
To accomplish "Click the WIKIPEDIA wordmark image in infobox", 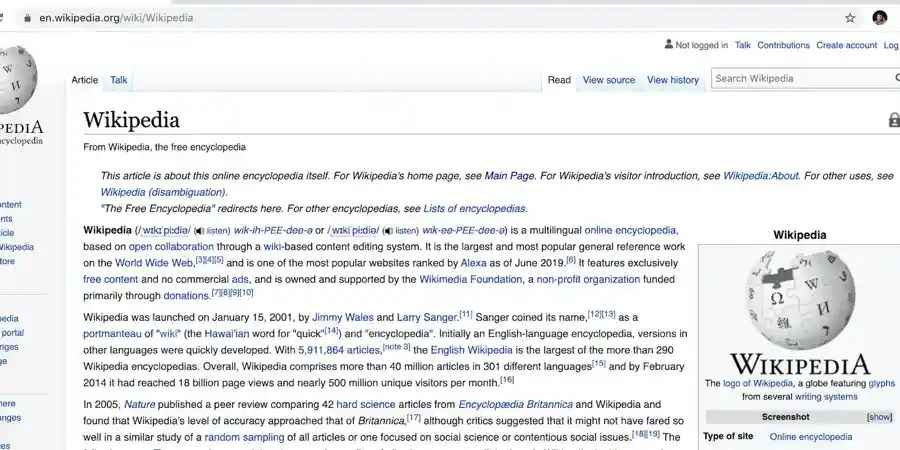I will [x=800, y=365].
